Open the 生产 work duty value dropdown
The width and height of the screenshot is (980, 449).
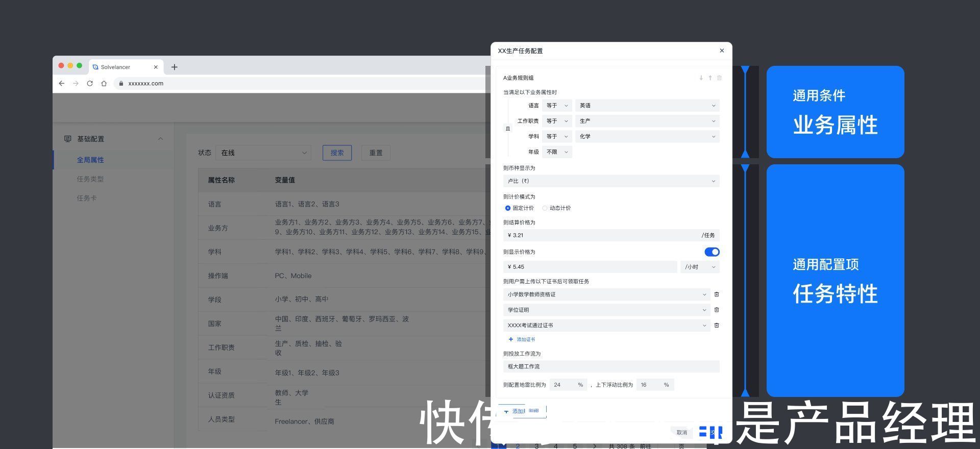point(647,121)
